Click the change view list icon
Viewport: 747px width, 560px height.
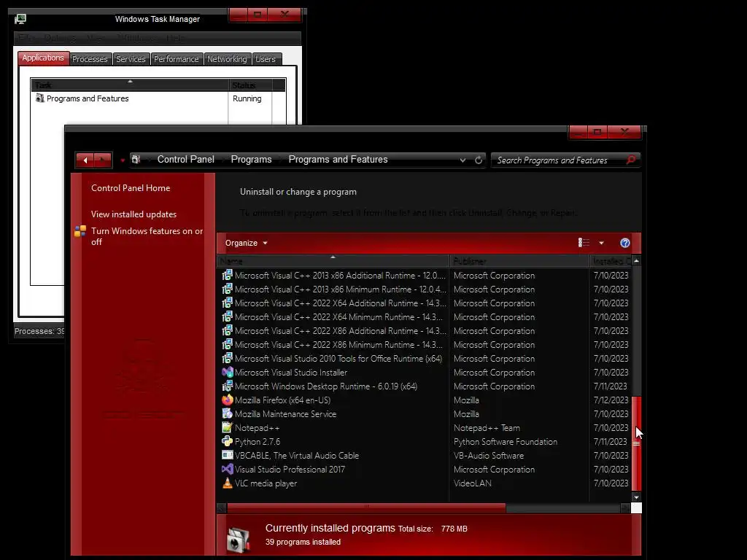pos(584,243)
